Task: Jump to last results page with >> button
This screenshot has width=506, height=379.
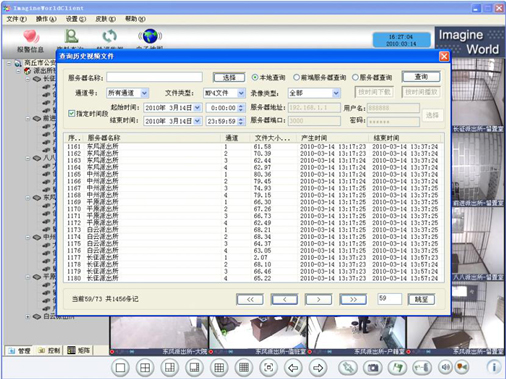Action: (x=353, y=299)
